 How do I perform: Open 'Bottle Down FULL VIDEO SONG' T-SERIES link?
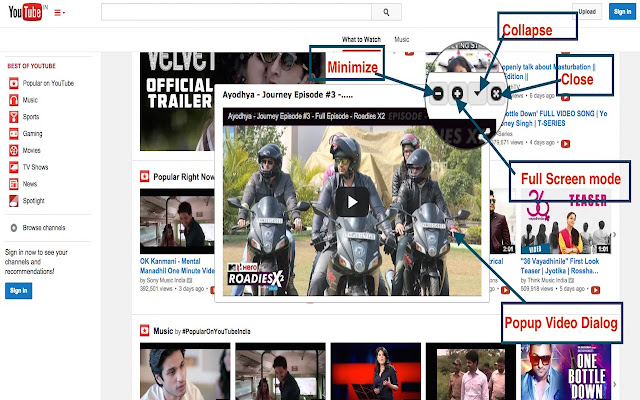[x=553, y=118]
